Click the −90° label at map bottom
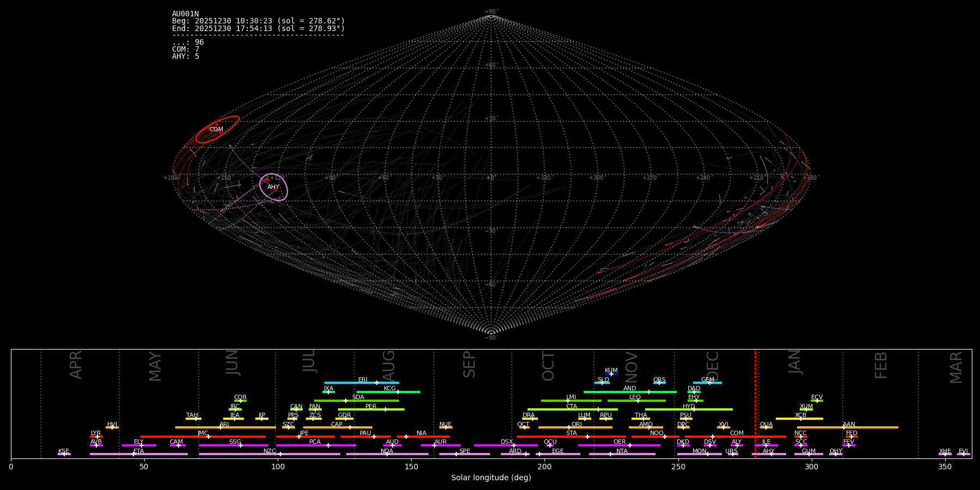Viewport: 980px width, 490px height. [x=491, y=338]
